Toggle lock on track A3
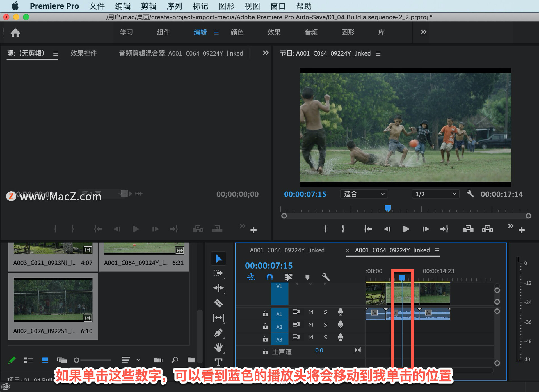Viewport: 539px width, 392px height. point(265,338)
